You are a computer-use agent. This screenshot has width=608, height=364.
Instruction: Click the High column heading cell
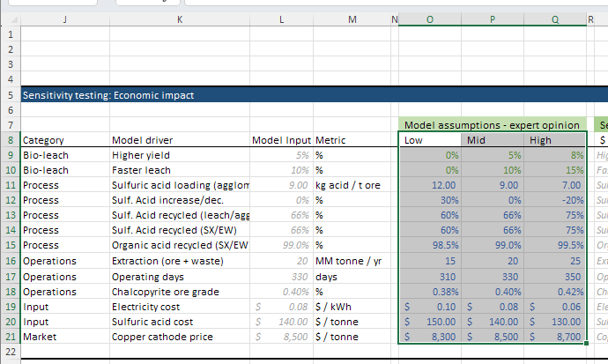point(555,140)
